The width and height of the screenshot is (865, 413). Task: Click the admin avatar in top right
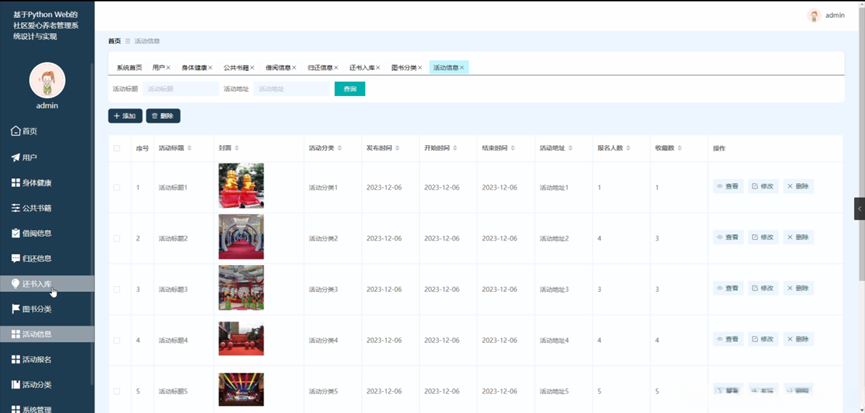point(813,15)
